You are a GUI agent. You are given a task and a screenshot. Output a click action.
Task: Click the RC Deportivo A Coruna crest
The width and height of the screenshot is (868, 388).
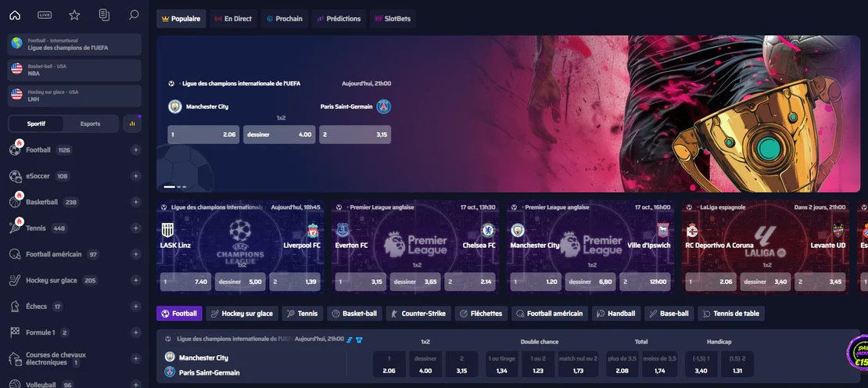click(x=692, y=230)
